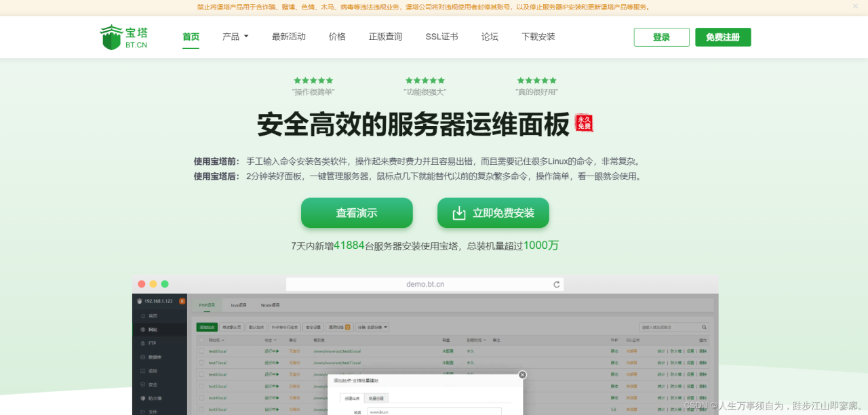
Task: Click the 域名 field containing www.bt.cn
Action: 434,412
